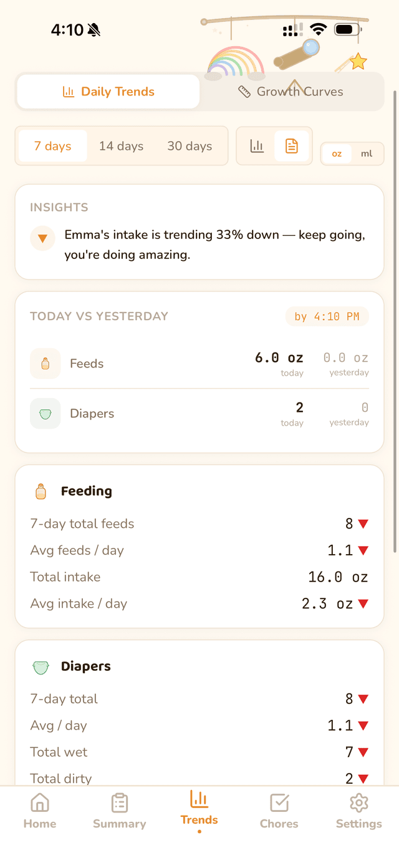Tap the Avg intake / day row
Image resolution: width=399 pixels, height=868 pixels.
coord(199,603)
